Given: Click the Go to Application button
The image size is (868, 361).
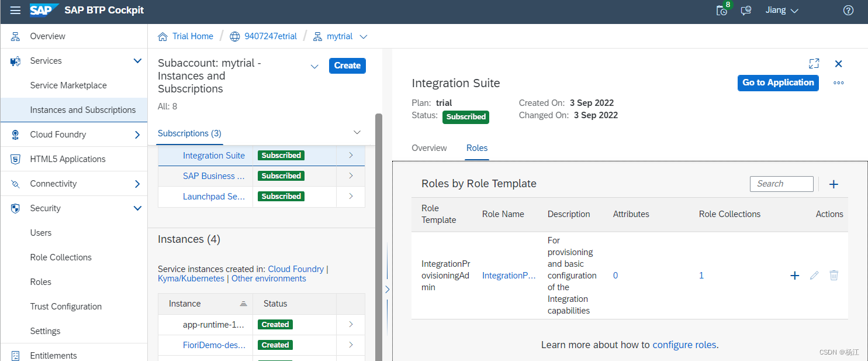Looking at the screenshot, I should (x=778, y=82).
